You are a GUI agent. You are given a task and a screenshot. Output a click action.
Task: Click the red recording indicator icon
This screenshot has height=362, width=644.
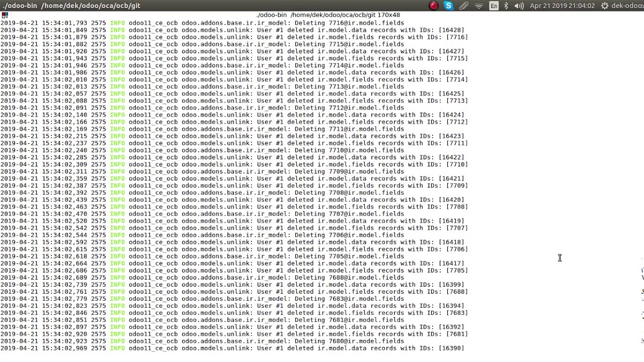[433, 6]
